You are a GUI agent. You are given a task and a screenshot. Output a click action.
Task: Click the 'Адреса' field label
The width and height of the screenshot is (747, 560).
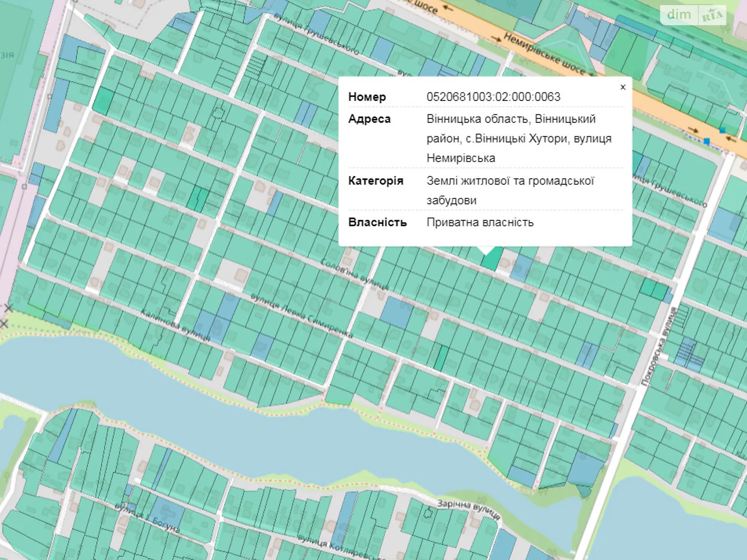coord(369,119)
